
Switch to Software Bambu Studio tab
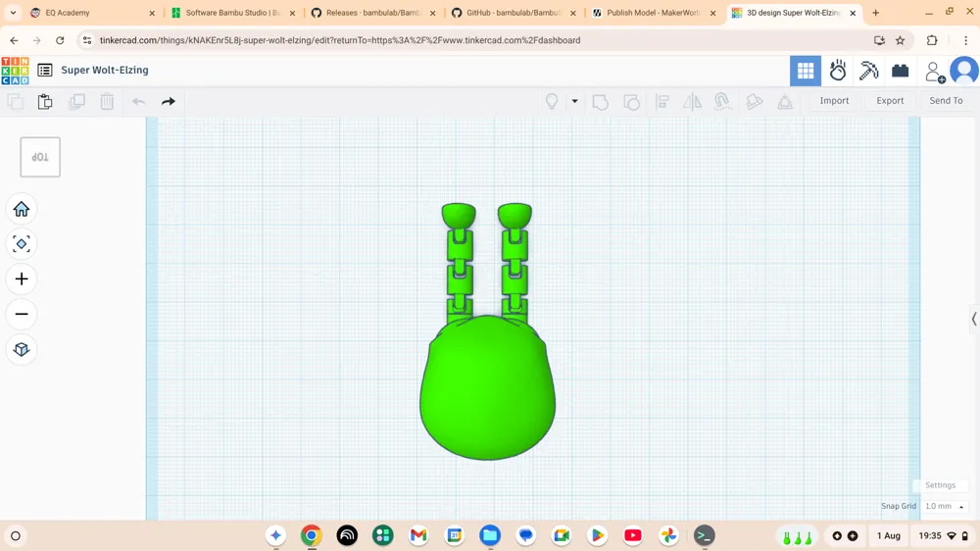coord(232,13)
